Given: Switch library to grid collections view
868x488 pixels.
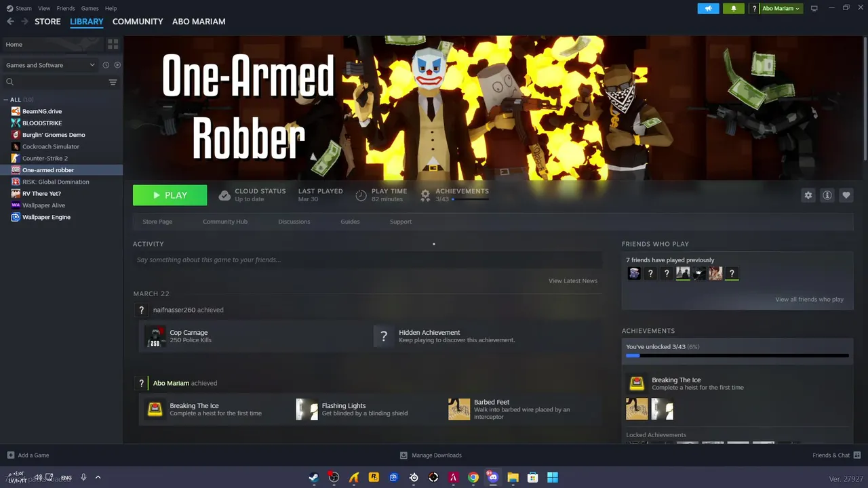Looking at the screenshot, I should pos(113,44).
